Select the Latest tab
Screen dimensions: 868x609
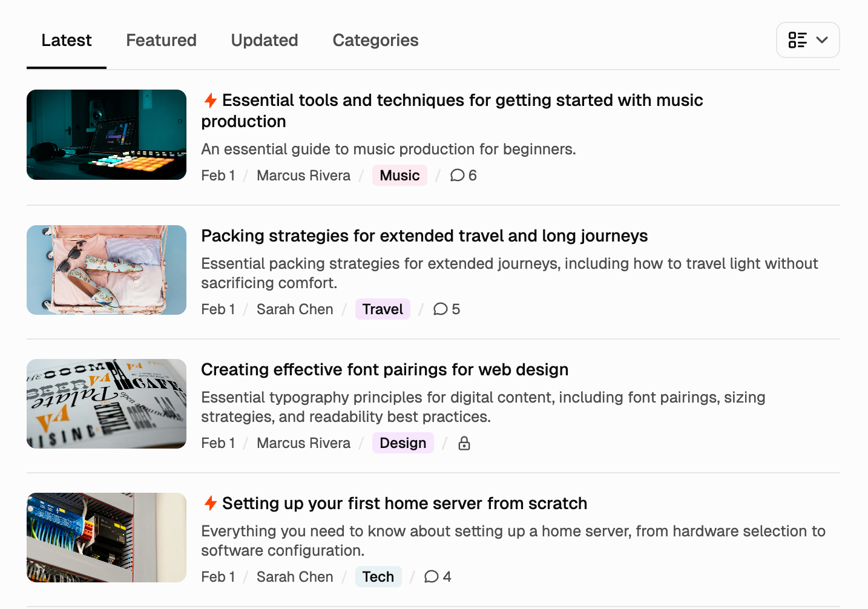tap(67, 41)
